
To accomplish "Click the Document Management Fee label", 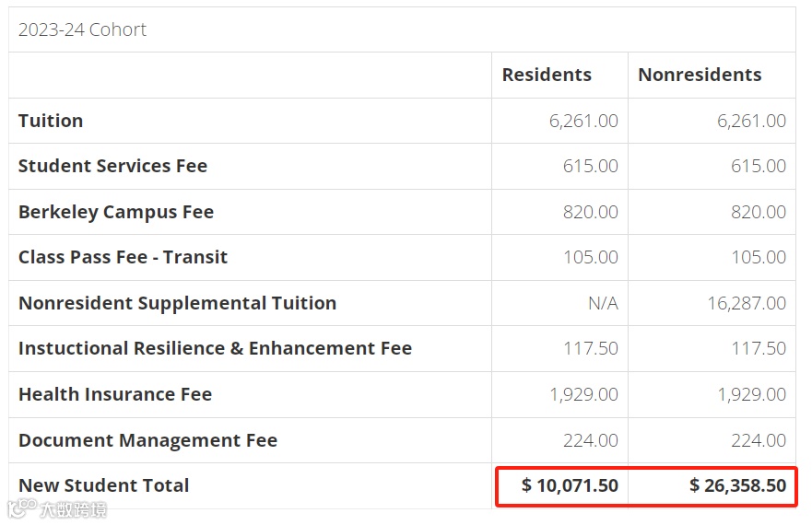I will 147,440.
